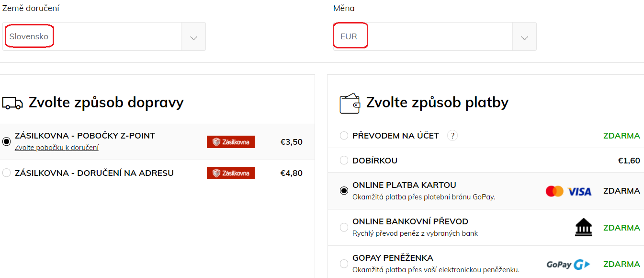The width and height of the screenshot is (644, 278).
Task: Click the VISA logo icon
Action: [580, 192]
